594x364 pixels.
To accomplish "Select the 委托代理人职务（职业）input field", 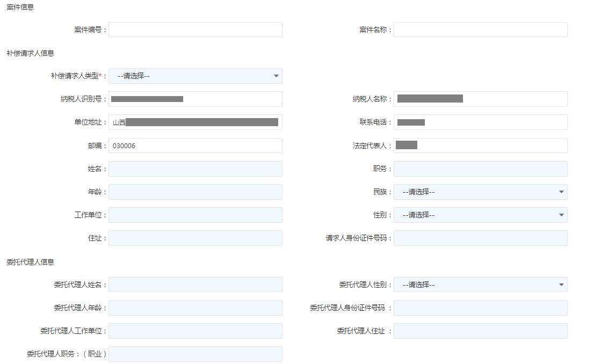I will [x=195, y=354].
